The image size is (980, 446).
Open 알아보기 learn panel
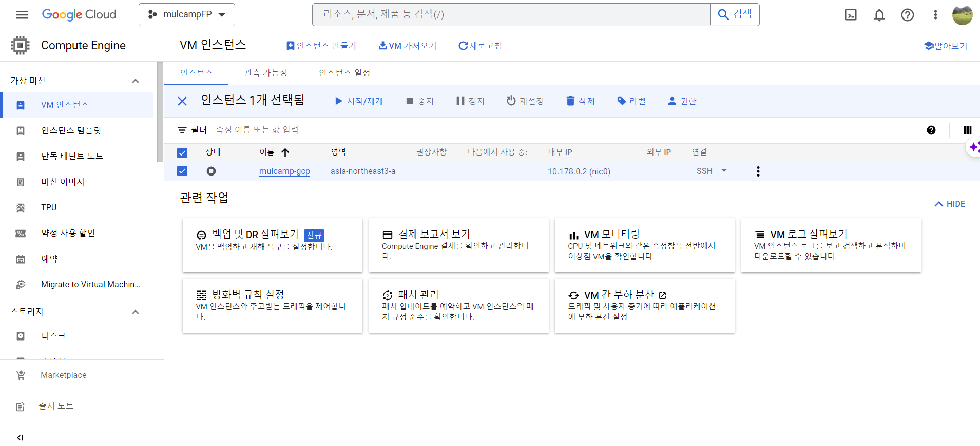[x=946, y=46]
